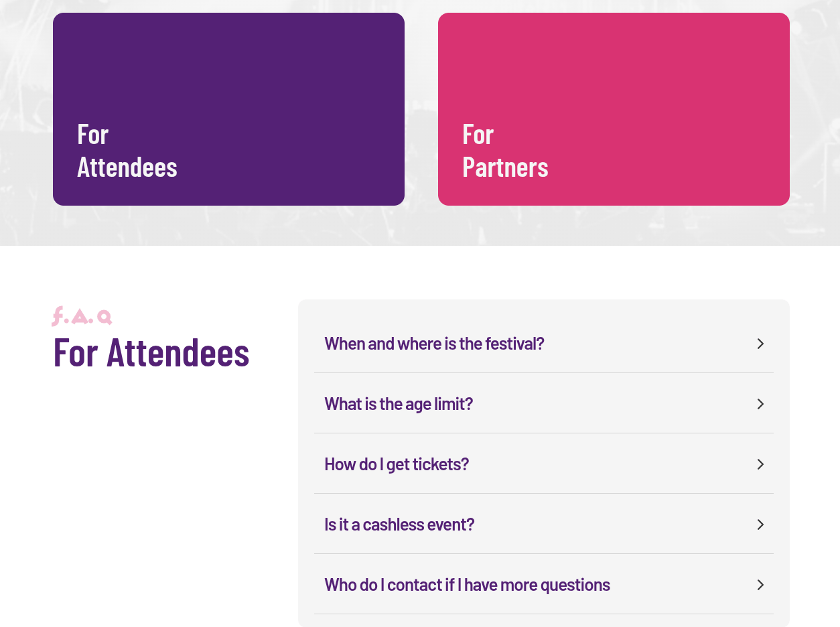Click the large purple "For Attendees" section heading
The image size is (840, 627).
tap(151, 352)
